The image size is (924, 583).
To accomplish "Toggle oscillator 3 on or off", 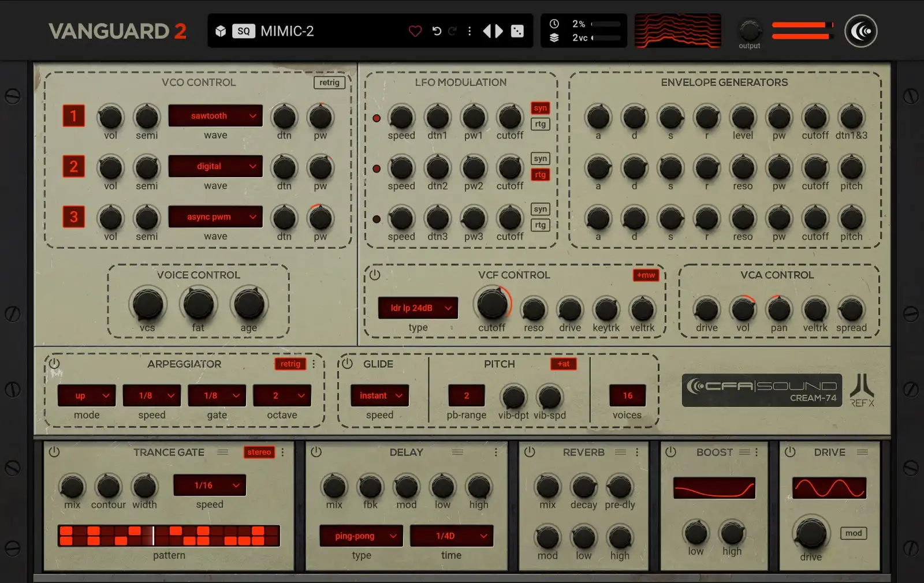I will [74, 217].
